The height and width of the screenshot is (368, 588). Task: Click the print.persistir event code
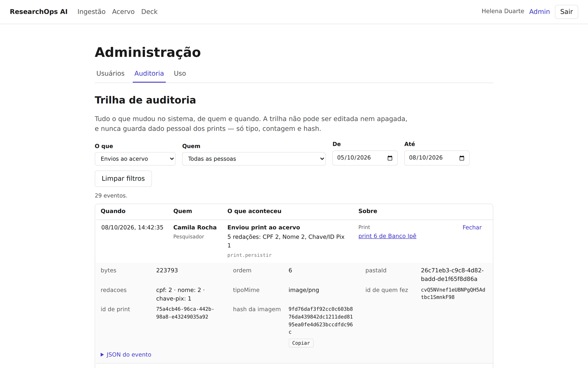pyautogui.click(x=249, y=255)
